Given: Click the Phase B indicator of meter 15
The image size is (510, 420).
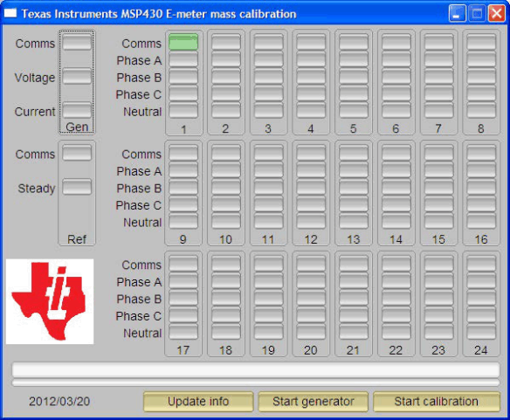Looking at the screenshot, I should (438, 187).
